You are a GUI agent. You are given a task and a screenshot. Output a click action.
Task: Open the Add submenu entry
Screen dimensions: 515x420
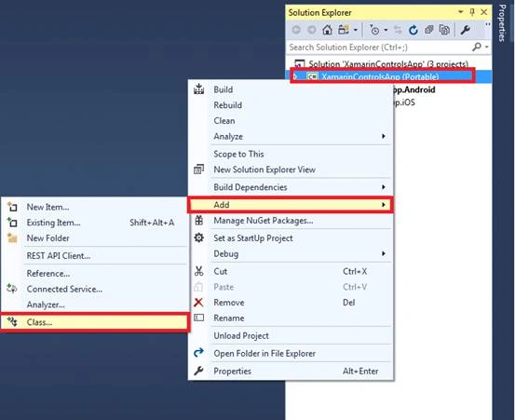click(291, 205)
